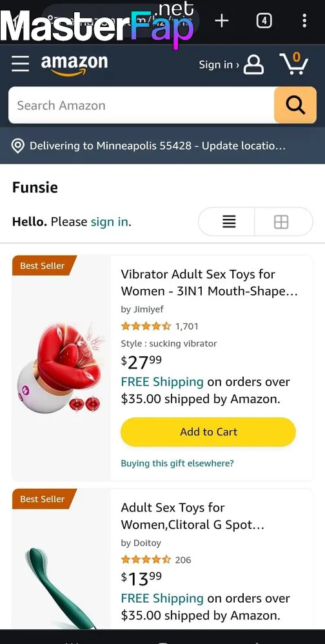Open the first product thumbnail image

(61, 369)
